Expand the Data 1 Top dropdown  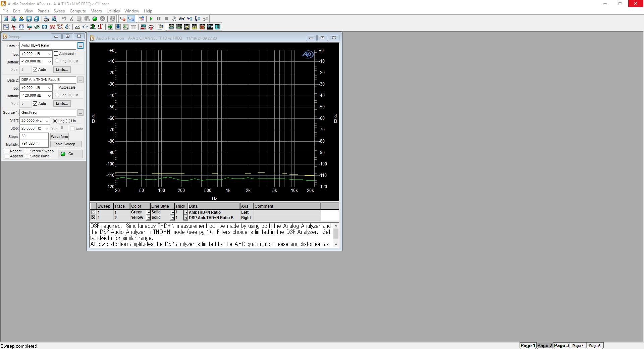pos(49,54)
